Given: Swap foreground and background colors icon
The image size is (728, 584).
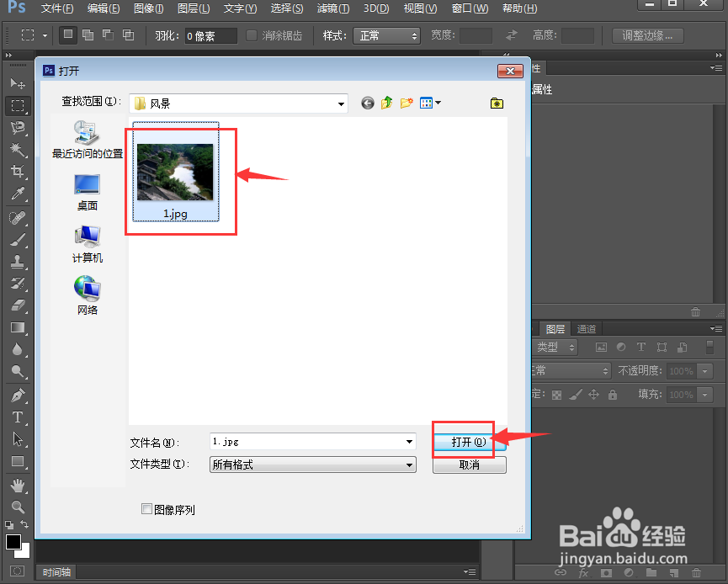Looking at the screenshot, I should pyautogui.click(x=24, y=524).
